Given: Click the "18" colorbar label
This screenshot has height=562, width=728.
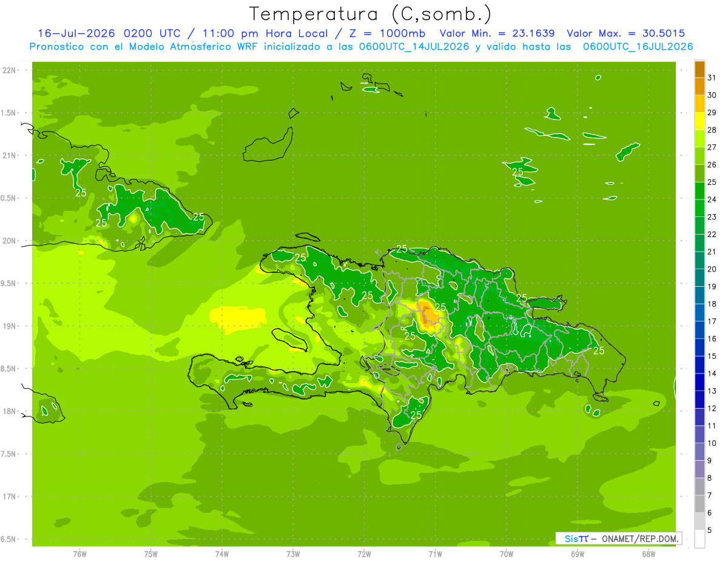Looking at the screenshot, I should pyautogui.click(x=712, y=304).
